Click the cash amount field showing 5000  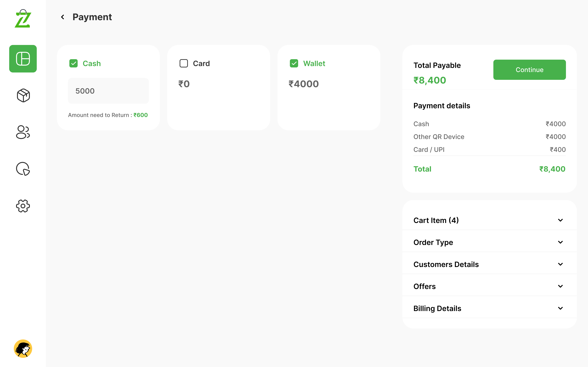pos(108,91)
